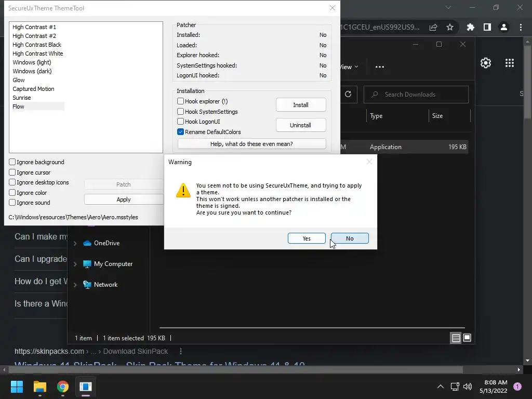Enable Hook SystemSettings checkbox

coord(180,111)
